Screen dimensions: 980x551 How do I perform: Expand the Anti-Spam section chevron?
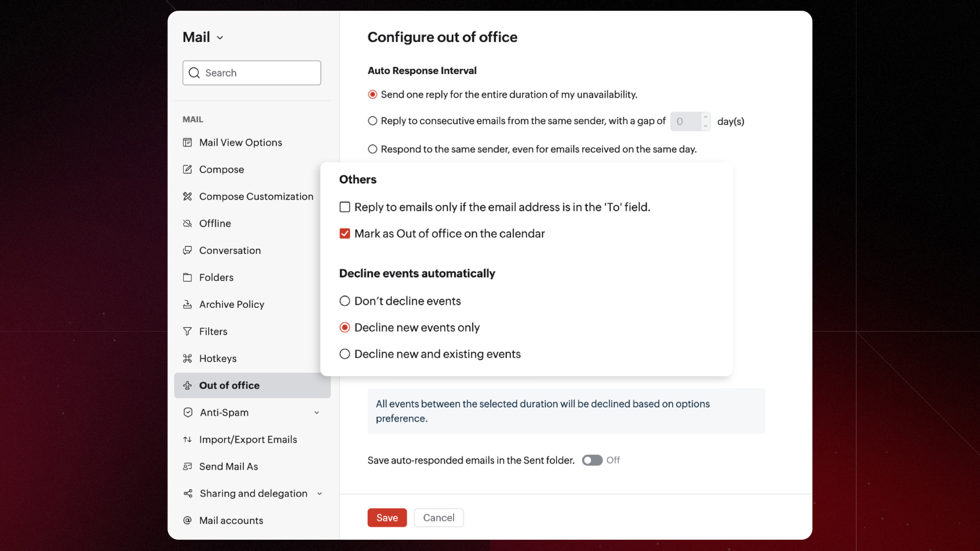[316, 413]
